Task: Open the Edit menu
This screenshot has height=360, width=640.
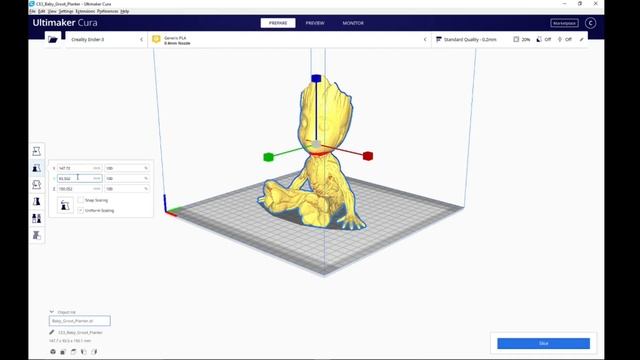Action: [42, 11]
